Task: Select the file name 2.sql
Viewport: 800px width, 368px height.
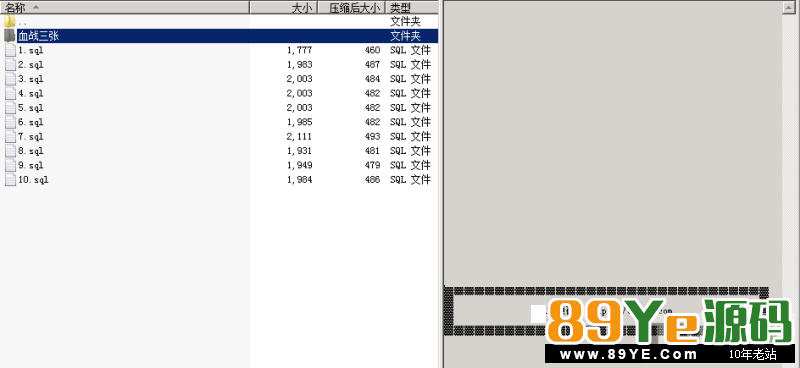Action: pos(31,65)
